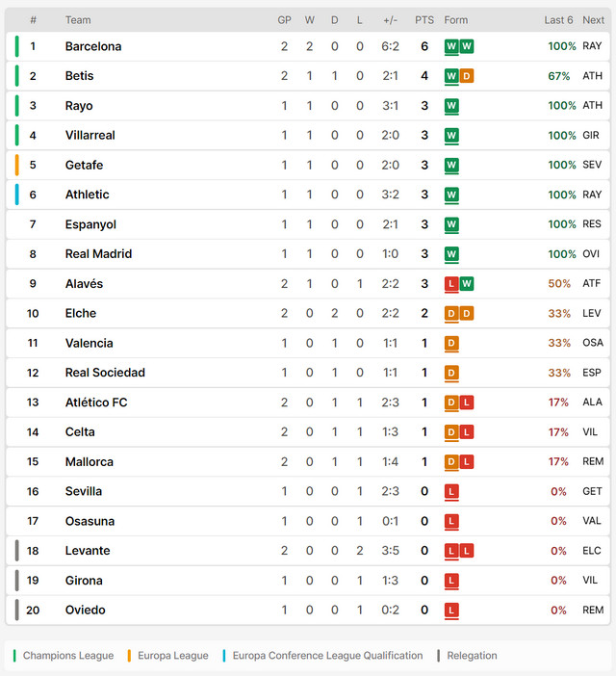616x676 pixels.
Task: Click Elche's first D form badge
Action: tap(451, 313)
